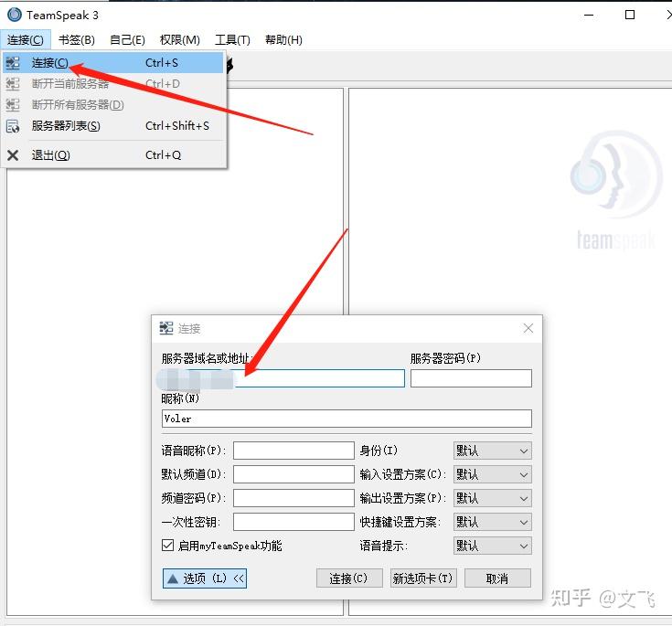Screen dimensions: 672x626
Task: Maximize the TeamSpeak 3 window
Action: coord(630,15)
